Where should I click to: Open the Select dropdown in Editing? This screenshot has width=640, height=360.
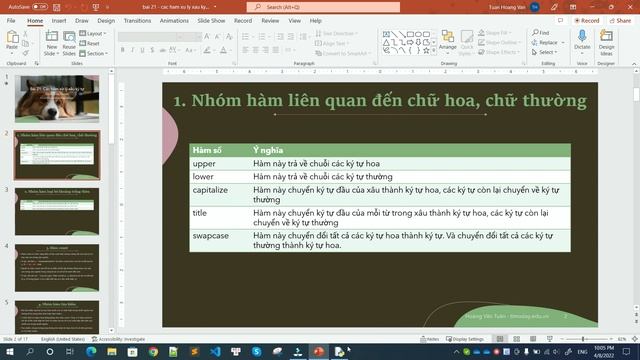coord(544,52)
